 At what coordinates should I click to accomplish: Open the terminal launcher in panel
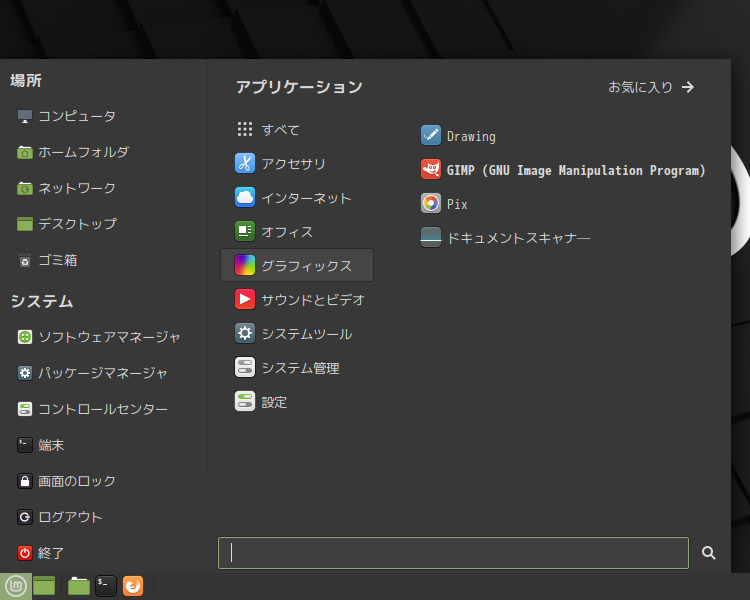click(x=106, y=586)
